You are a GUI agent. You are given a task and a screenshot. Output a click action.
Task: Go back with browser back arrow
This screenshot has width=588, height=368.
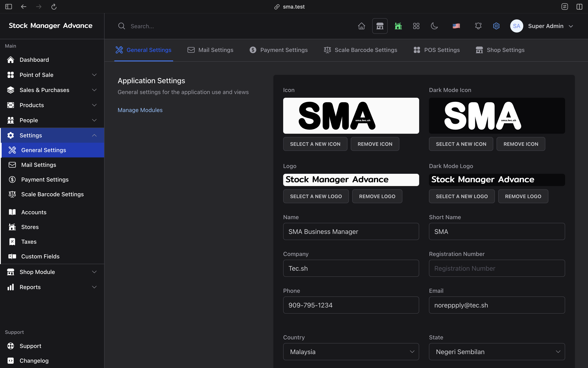[x=23, y=7]
